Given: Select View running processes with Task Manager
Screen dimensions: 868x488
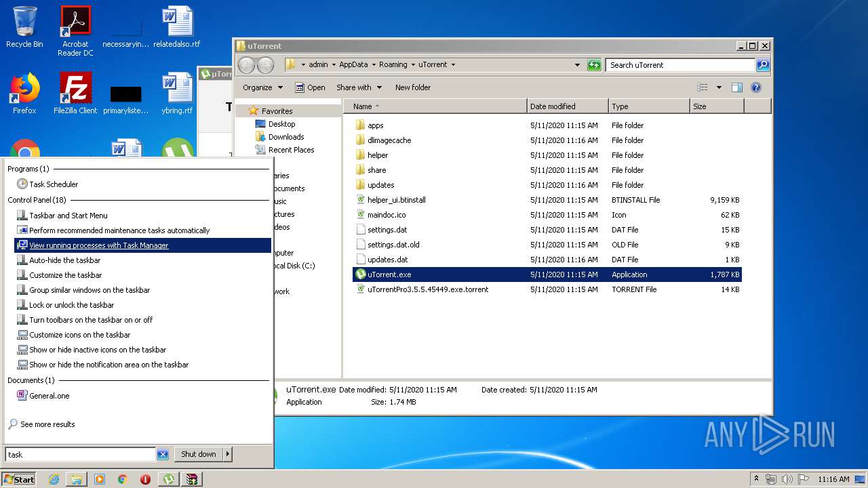Looking at the screenshot, I should (143, 245).
